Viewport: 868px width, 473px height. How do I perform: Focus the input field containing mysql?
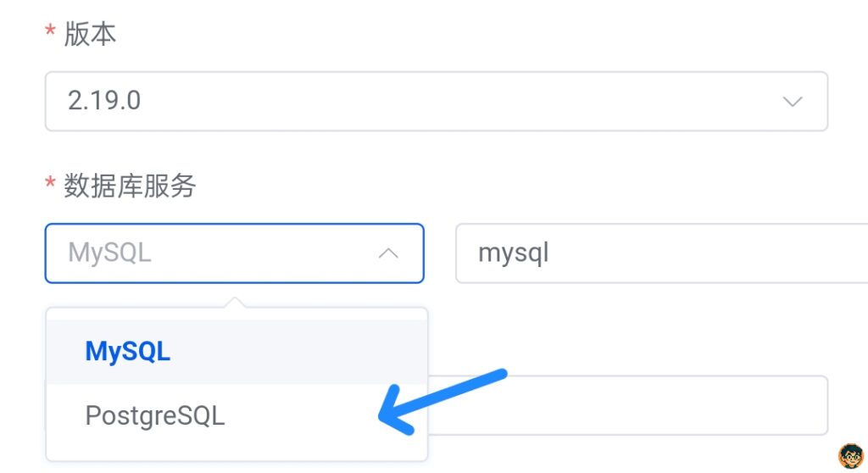pyautogui.click(x=661, y=253)
